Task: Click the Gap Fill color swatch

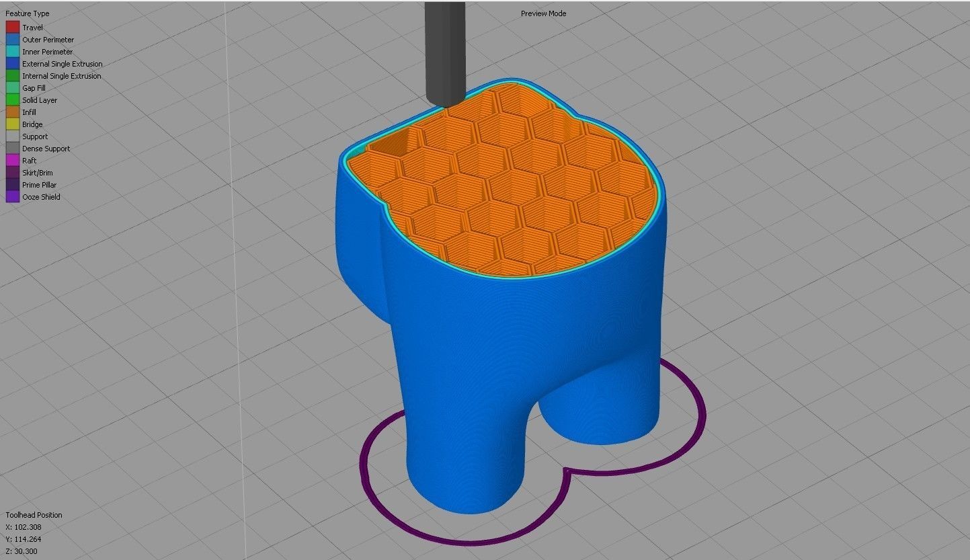Action: pos(13,88)
